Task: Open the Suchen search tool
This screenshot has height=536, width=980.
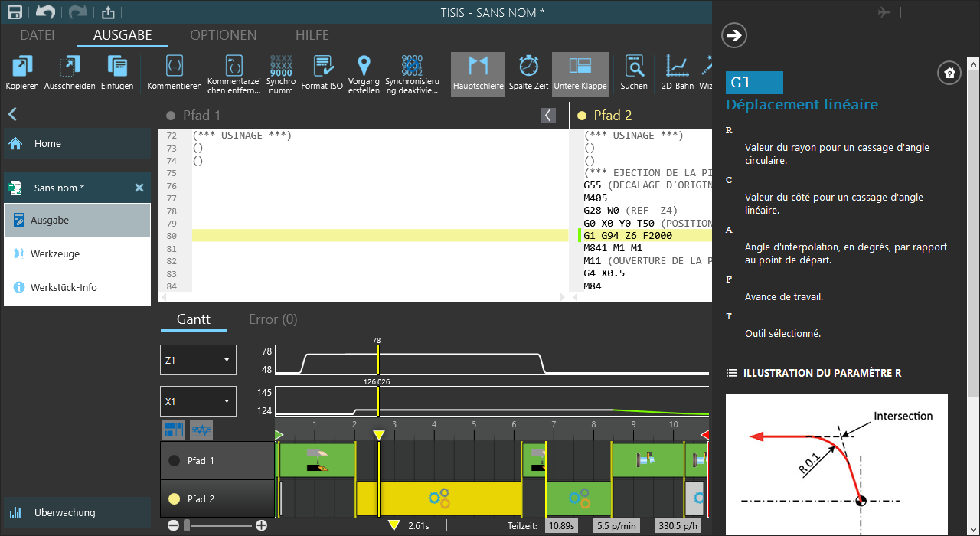Action: click(633, 67)
